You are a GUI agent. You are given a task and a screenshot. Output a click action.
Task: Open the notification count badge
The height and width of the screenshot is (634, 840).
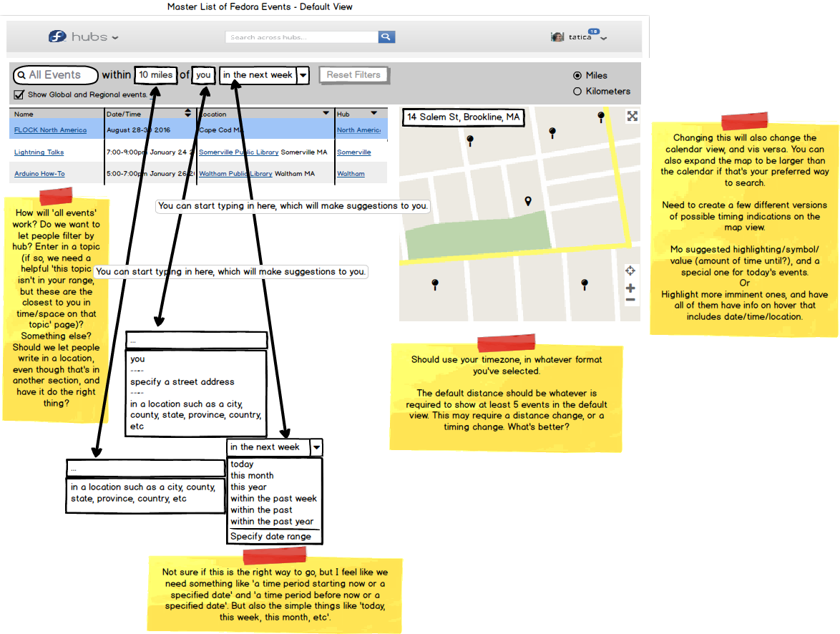click(594, 31)
